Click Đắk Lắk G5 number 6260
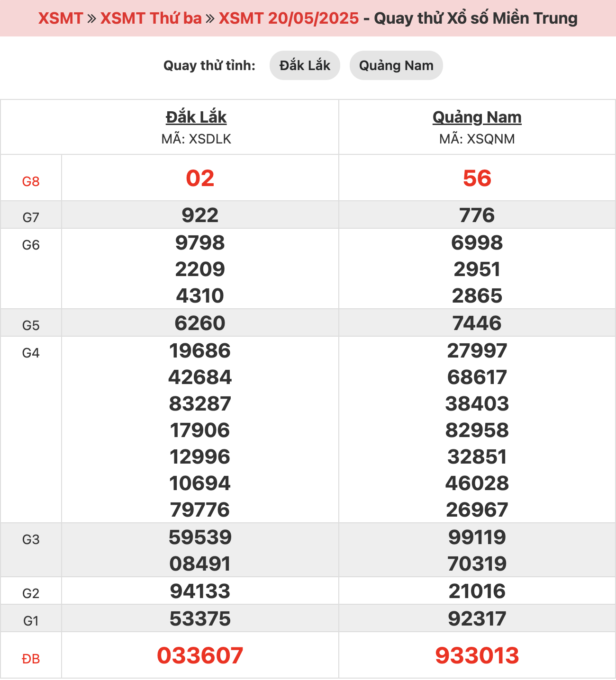This screenshot has width=616, height=680. tap(200, 323)
